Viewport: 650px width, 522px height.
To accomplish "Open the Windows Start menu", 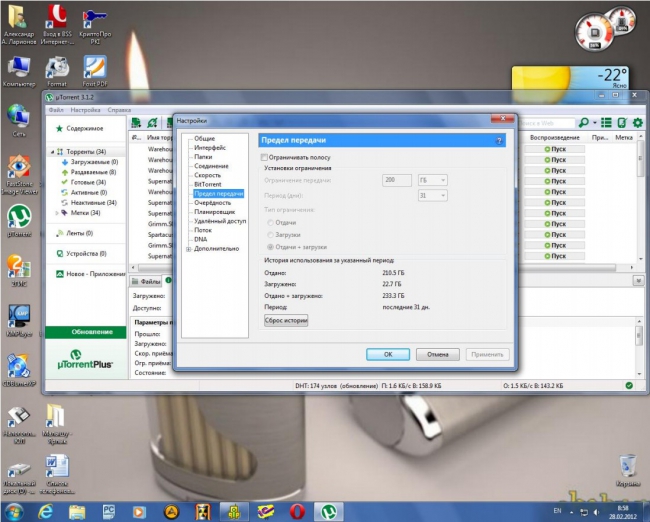I will pos(14,512).
